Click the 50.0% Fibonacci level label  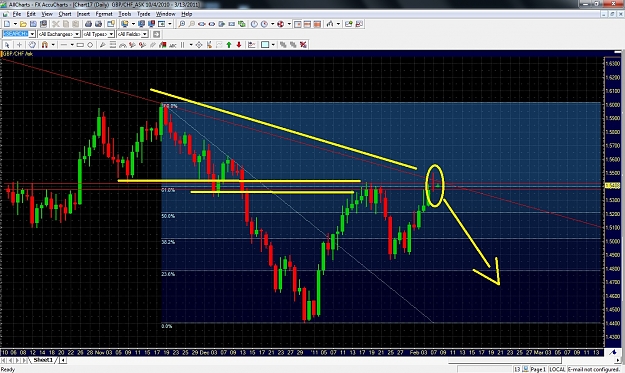(168, 216)
